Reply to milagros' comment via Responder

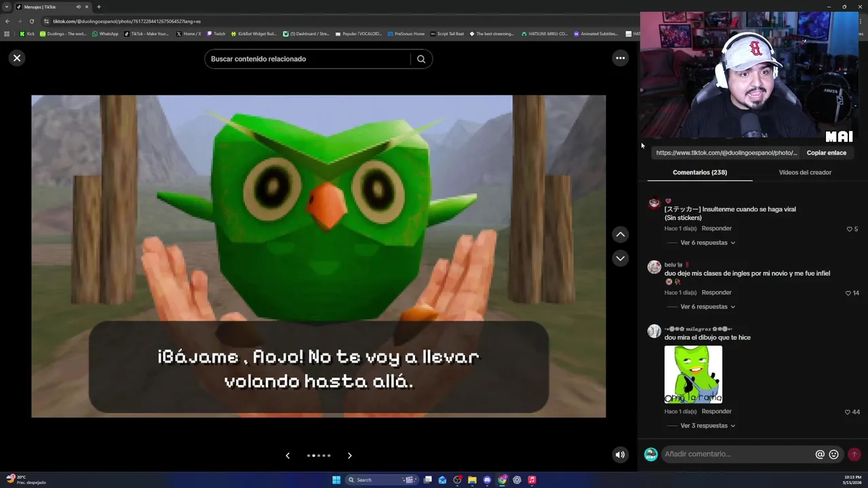[717, 411]
